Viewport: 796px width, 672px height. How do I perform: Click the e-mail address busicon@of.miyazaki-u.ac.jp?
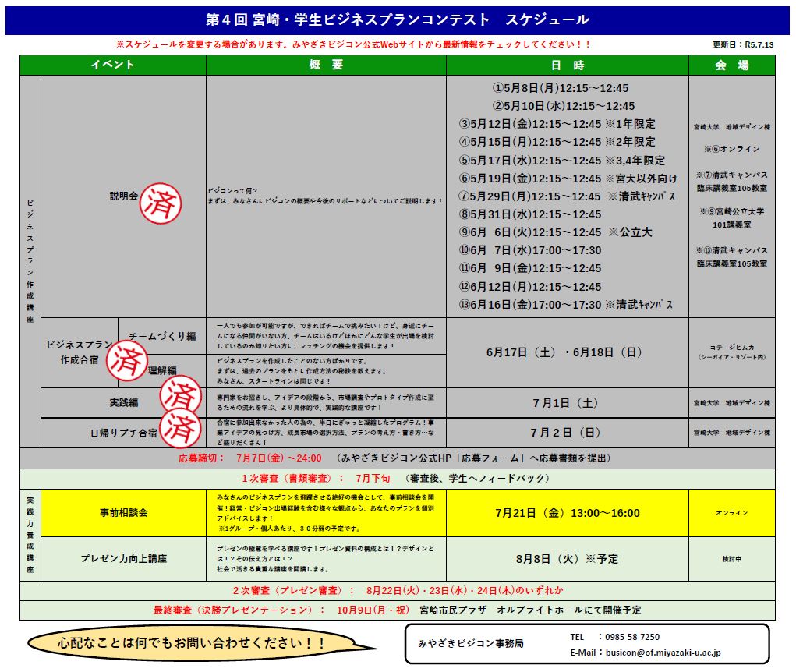[x=663, y=653]
